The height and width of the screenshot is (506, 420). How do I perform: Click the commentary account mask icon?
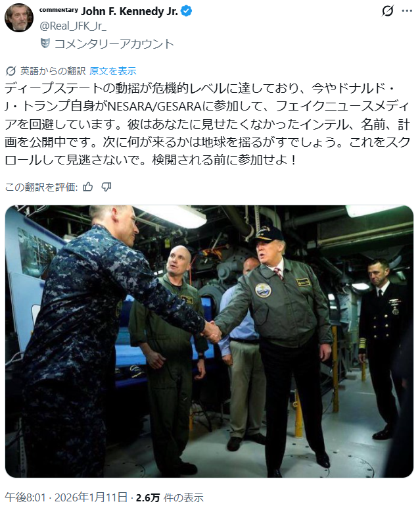click(x=45, y=43)
